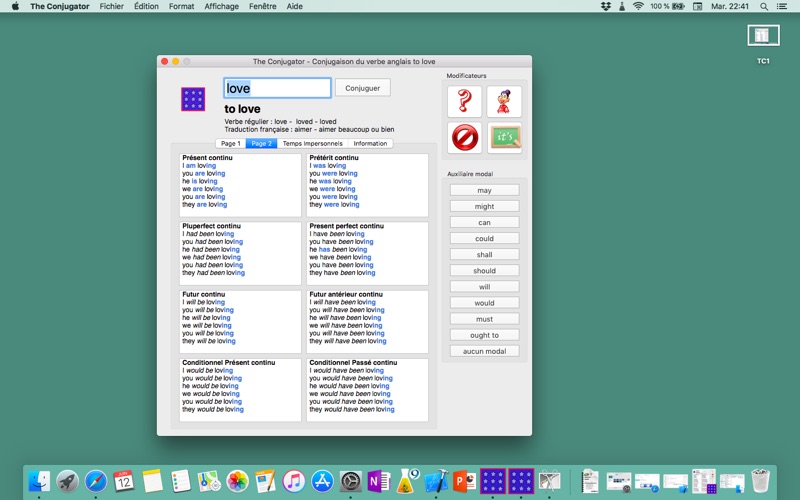Select the should modal button
The width and height of the screenshot is (800, 500).
pos(484,271)
